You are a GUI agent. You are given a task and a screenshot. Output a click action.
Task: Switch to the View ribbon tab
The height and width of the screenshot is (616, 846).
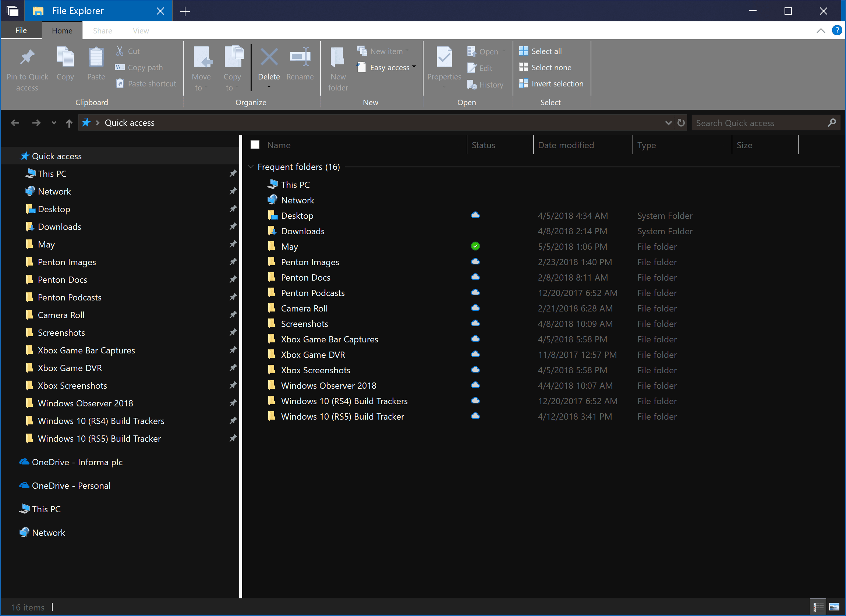(141, 31)
